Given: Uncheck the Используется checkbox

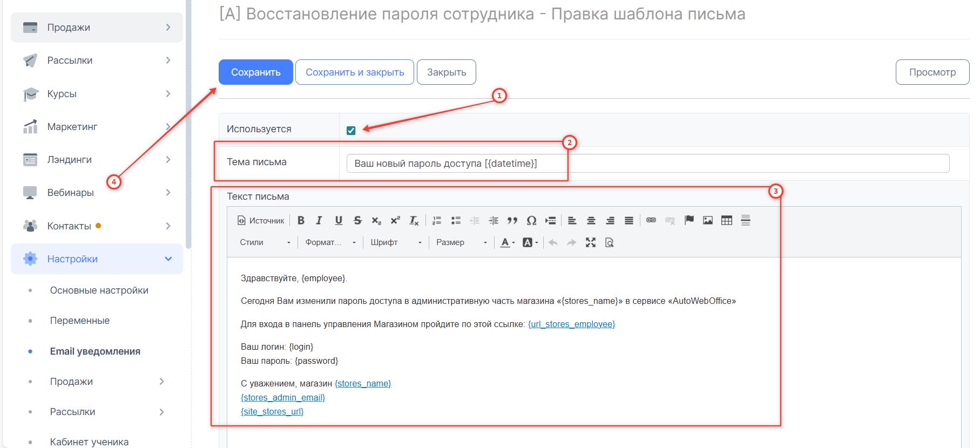Looking at the screenshot, I should pyautogui.click(x=351, y=130).
